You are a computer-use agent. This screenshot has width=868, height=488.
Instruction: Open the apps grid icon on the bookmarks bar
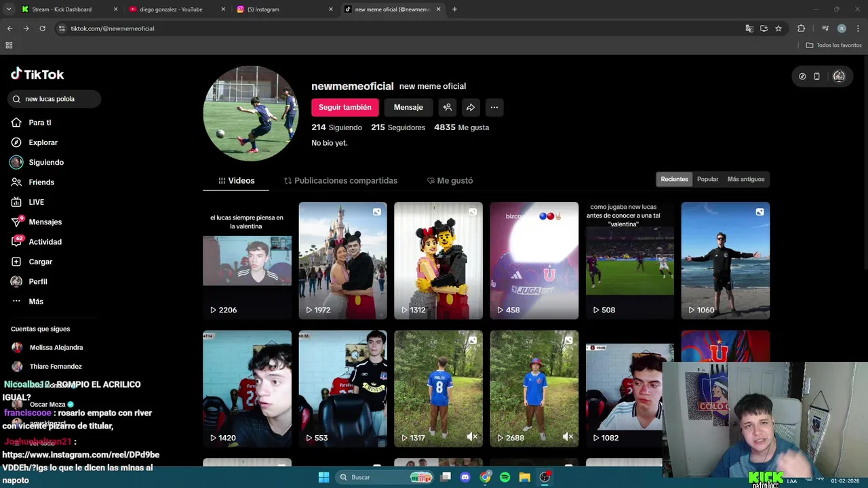[9, 45]
